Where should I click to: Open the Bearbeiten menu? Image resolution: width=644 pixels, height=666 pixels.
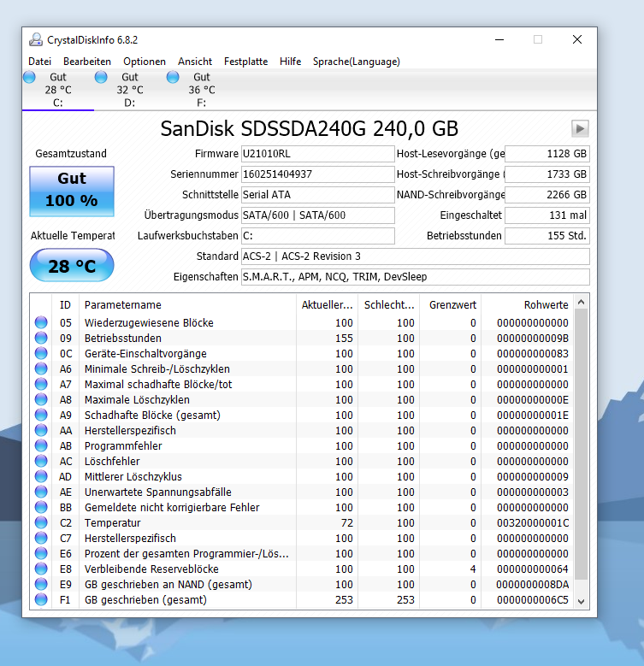[x=87, y=62]
